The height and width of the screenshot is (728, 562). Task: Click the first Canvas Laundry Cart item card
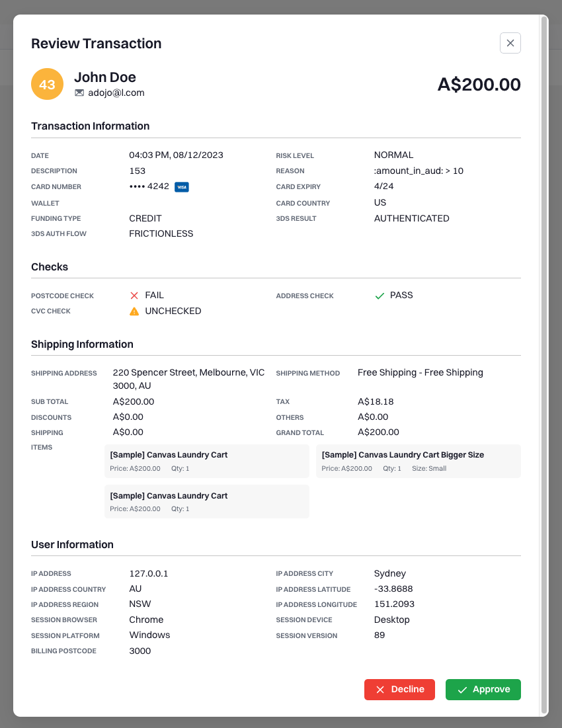[x=206, y=461]
